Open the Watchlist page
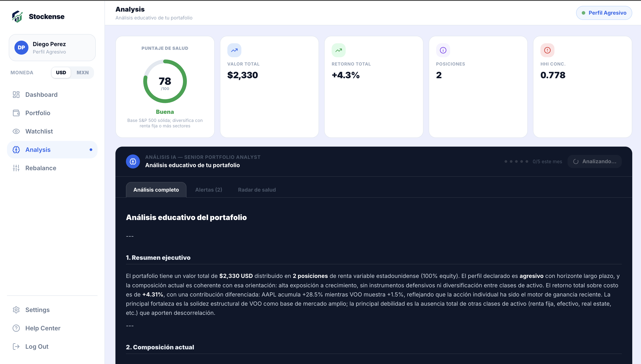This screenshot has width=641, height=364. click(x=52, y=131)
